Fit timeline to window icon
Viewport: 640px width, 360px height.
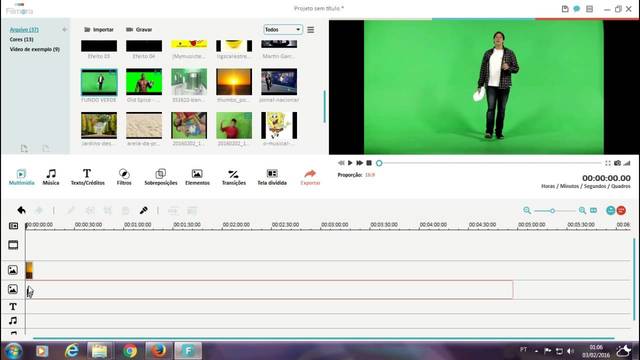(x=593, y=211)
